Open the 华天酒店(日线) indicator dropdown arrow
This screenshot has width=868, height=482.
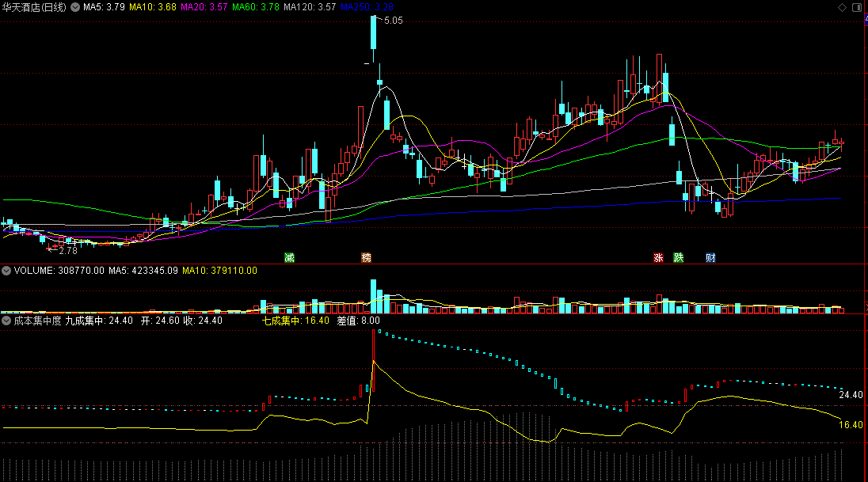click(75, 7)
